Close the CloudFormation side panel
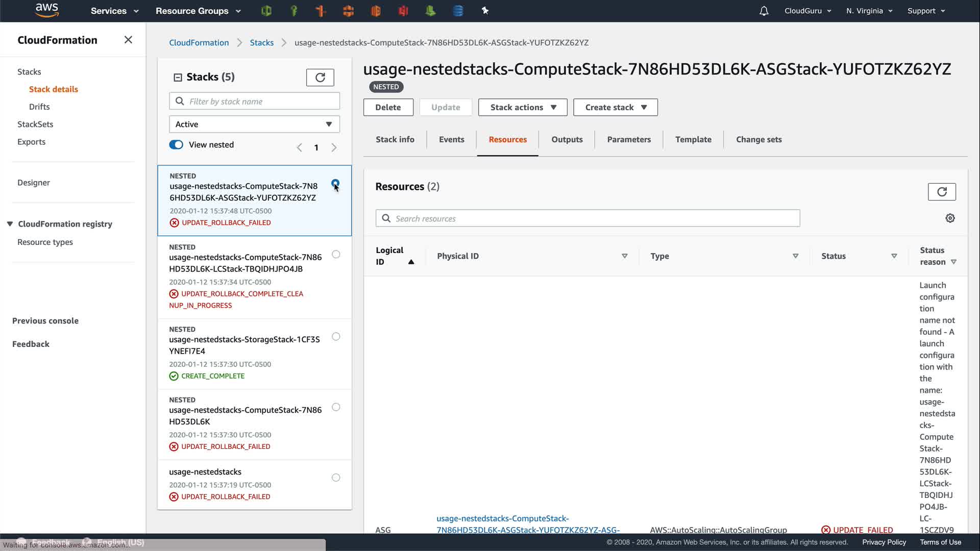The height and width of the screenshot is (551, 980). (128, 40)
